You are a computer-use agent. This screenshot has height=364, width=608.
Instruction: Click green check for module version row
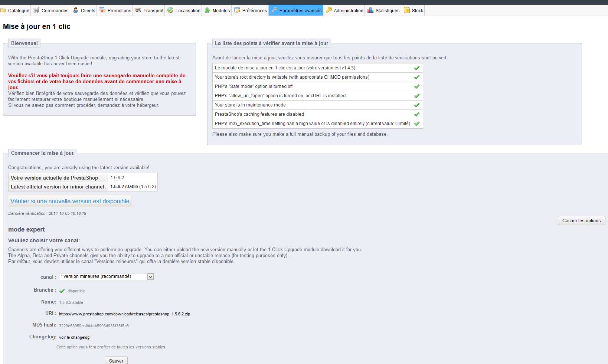tap(417, 68)
